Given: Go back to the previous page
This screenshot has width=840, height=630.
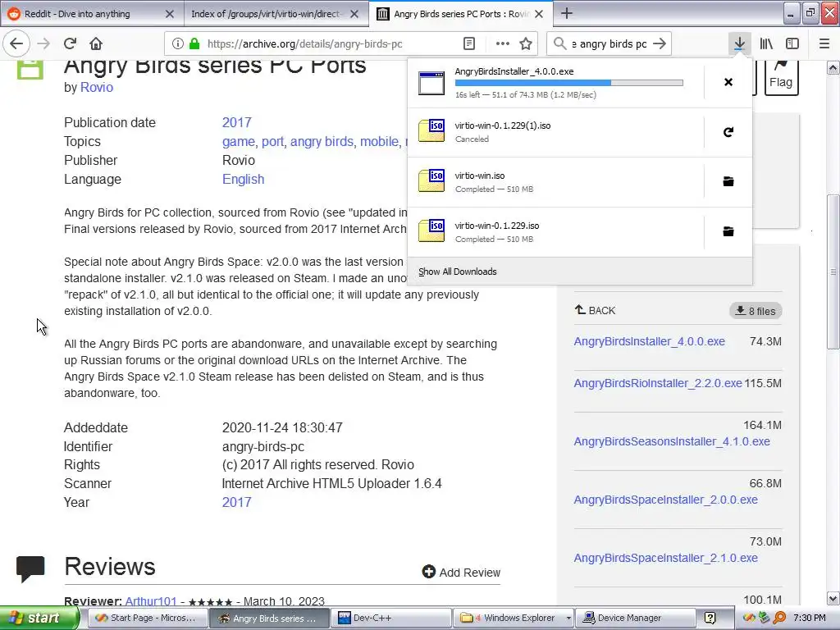Looking at the screenshot, I should (16, 43).
